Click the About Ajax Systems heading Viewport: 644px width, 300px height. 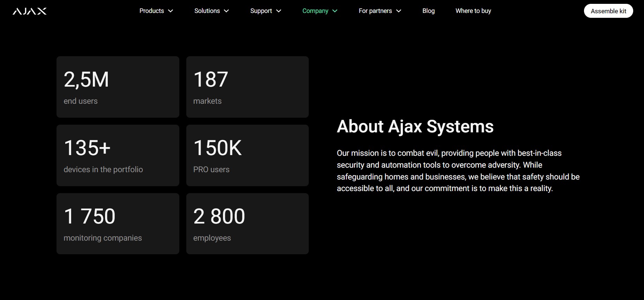point(415,126)
